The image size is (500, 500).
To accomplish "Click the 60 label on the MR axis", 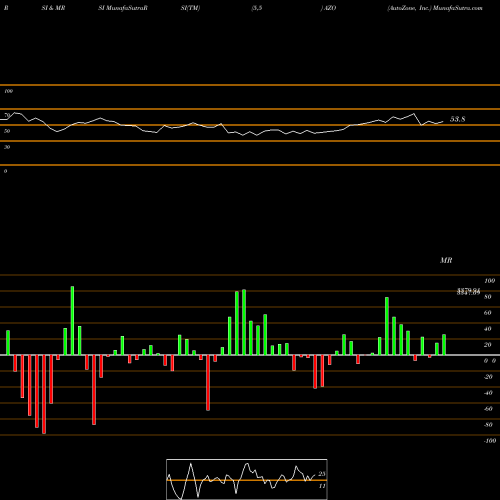I will pyautogui.click(x=488, y=313).
